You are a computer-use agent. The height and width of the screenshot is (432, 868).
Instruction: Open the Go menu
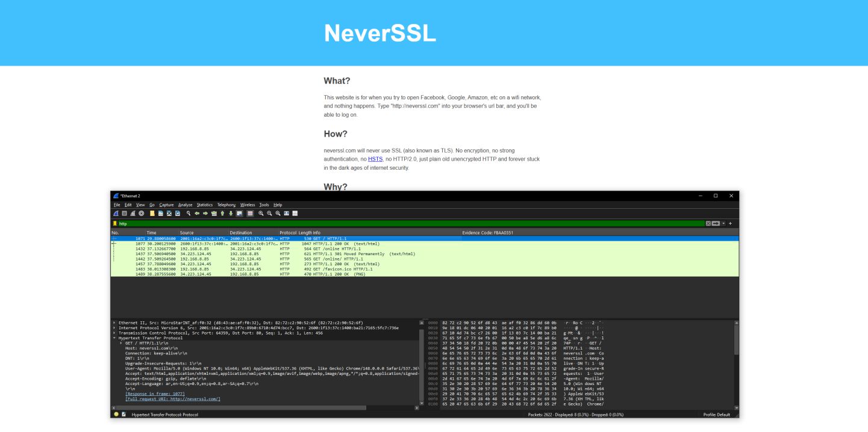[152, 205]
